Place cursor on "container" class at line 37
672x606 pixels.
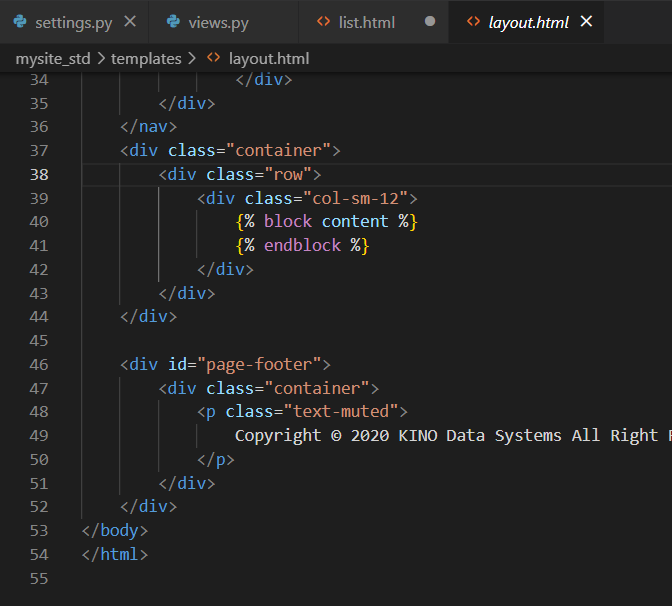click(278, 150)
